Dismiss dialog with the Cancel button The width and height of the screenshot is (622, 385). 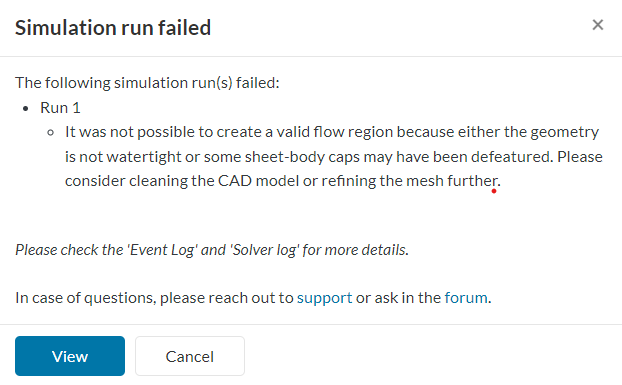point(190,356)
